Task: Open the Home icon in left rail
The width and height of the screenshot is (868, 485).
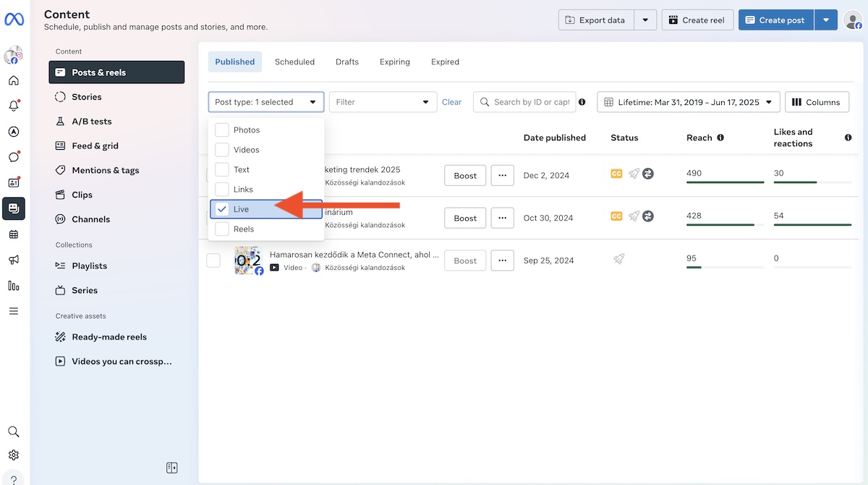Action: (x=14, y=80)
